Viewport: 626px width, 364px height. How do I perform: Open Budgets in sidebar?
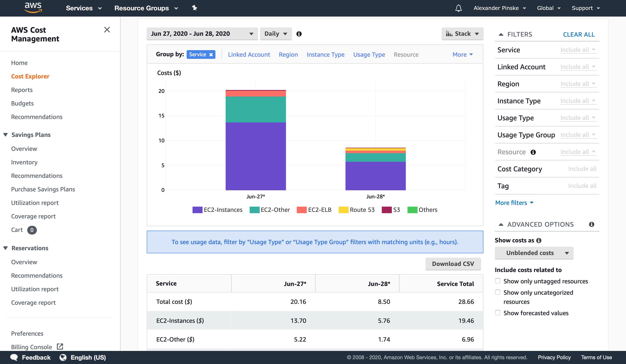click(x=22, y=103)
